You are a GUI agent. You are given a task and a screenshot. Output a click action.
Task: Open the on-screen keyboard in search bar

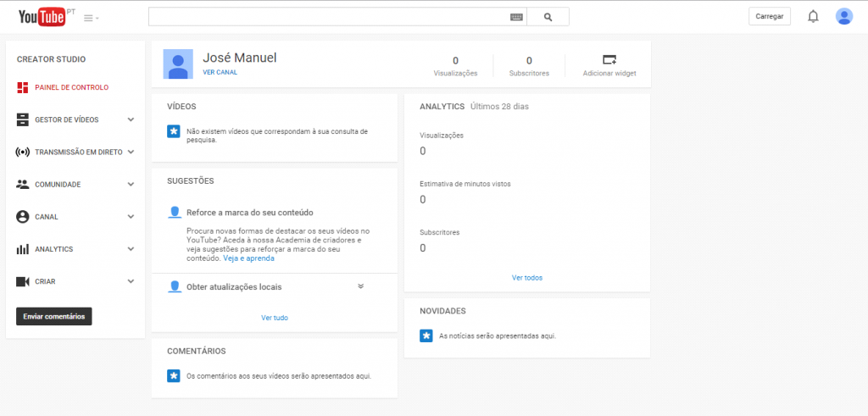(x=516, y=17)
